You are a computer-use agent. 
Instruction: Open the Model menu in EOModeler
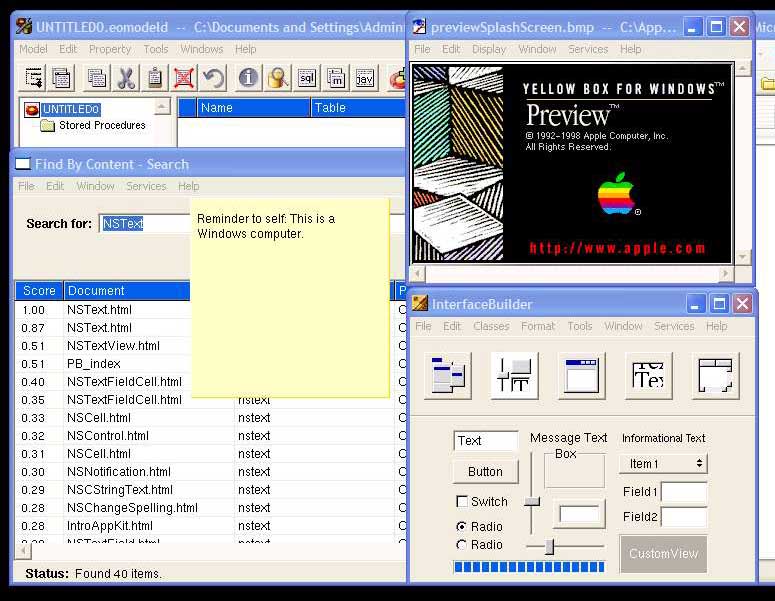tap(33, 49)
